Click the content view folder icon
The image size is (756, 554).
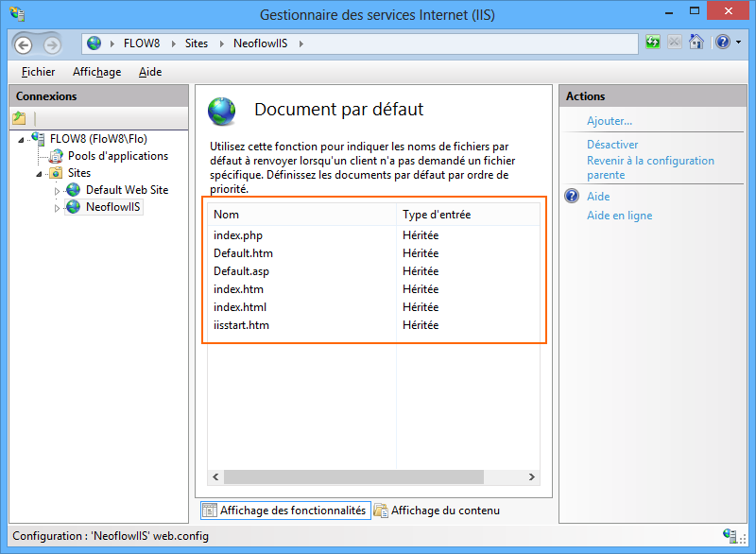pyautogui.click(x=381, y=511)
